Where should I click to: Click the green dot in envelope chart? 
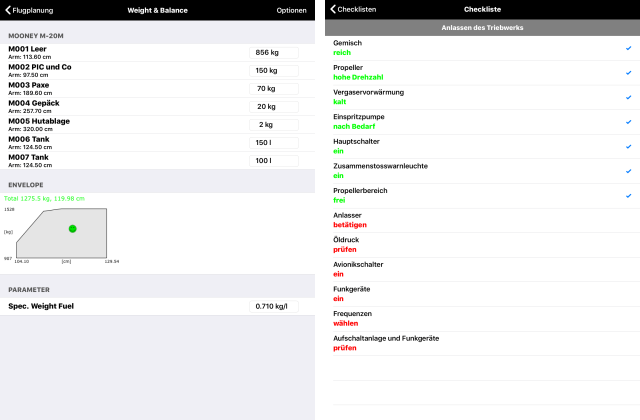coord(72,229)
